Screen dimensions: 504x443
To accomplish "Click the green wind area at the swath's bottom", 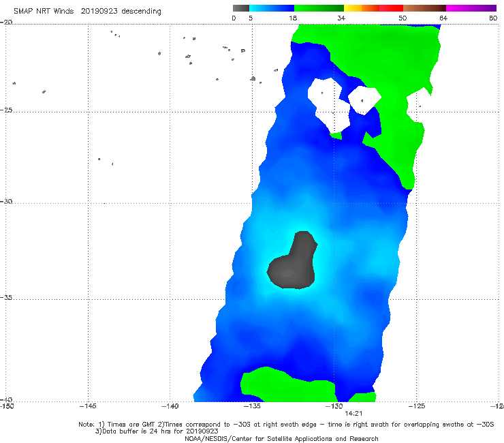I will [286, 386].
